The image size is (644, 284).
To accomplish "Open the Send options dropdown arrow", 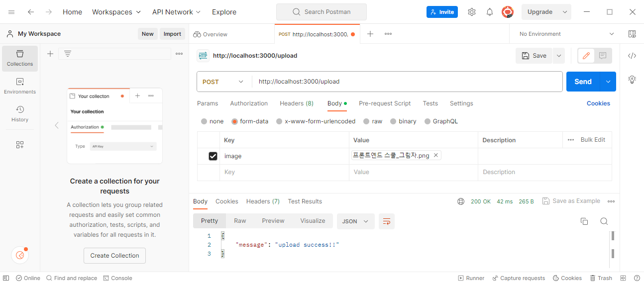I will coord(608,82).
